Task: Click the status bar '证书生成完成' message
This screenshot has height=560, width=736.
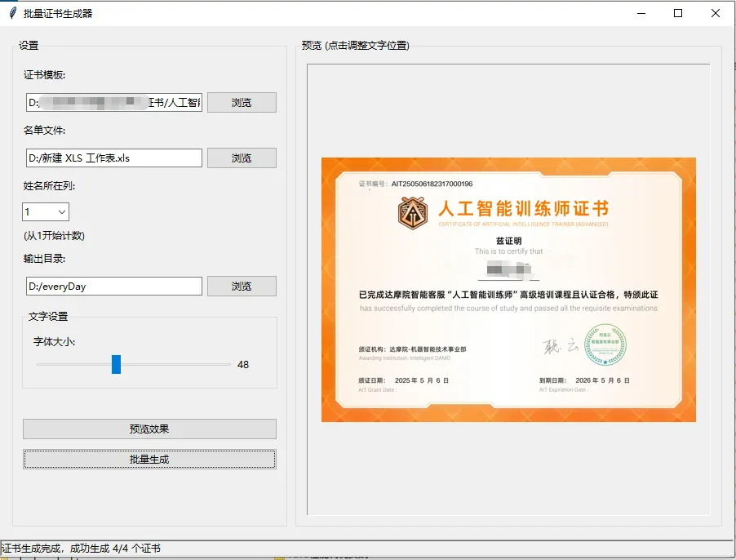Action: pos(81,549)
